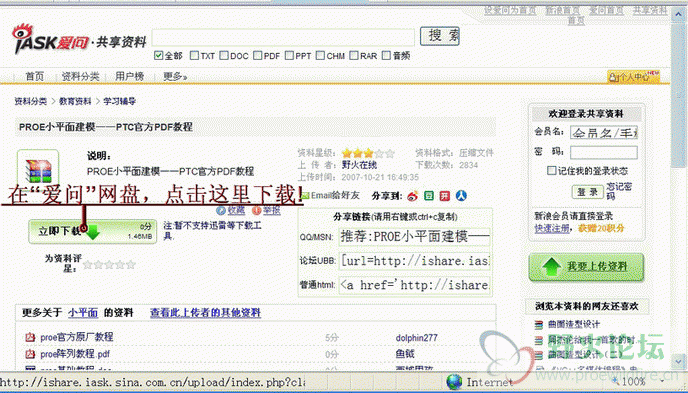Rate the file with the first star
Image resolution: width=688 pixels, height=393 pixels.
(88, 264)
